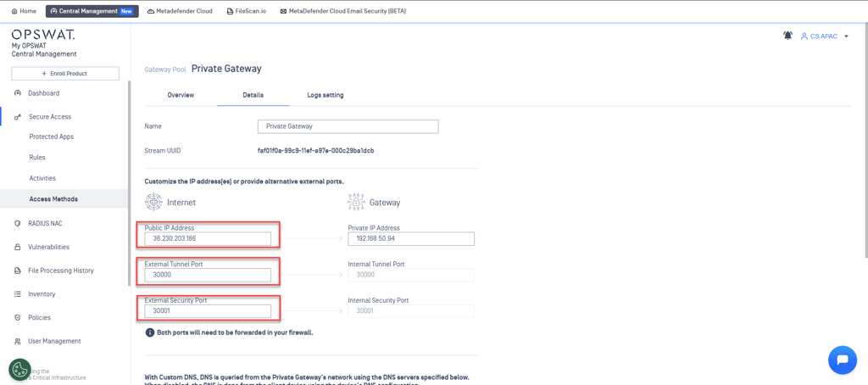Click the Email Security envelope icon
Screen dimensions: 868x385
[x=283, y=11]
